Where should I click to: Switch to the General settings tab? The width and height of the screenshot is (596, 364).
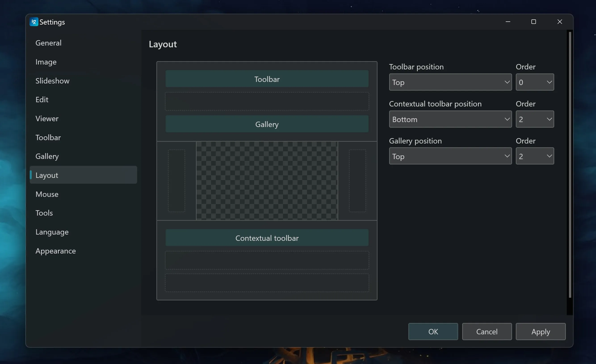tap(48, 43)
